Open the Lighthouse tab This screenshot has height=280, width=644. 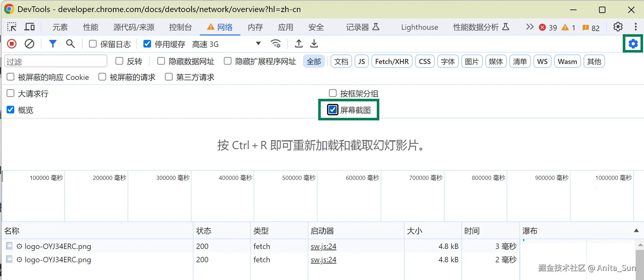tap(420, 27)
